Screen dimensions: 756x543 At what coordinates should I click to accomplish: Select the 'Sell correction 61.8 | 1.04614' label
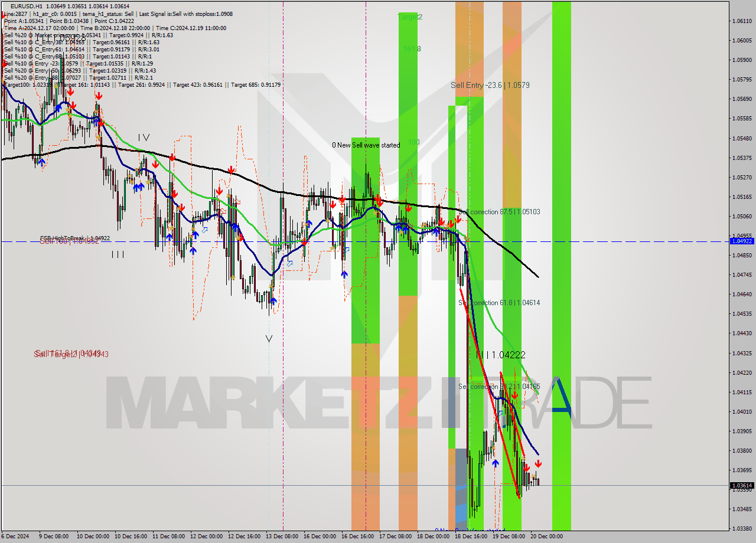point(499,302)
